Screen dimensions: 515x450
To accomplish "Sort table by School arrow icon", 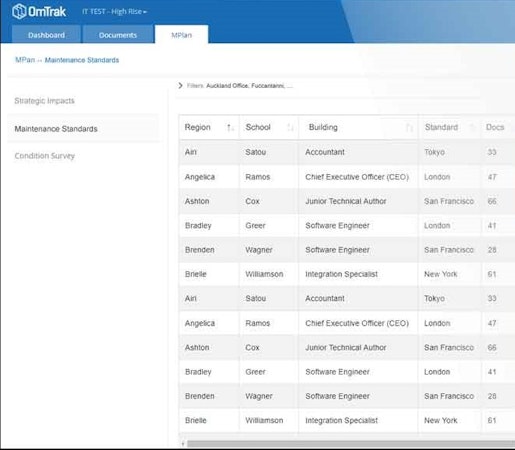I will [291, 127].
